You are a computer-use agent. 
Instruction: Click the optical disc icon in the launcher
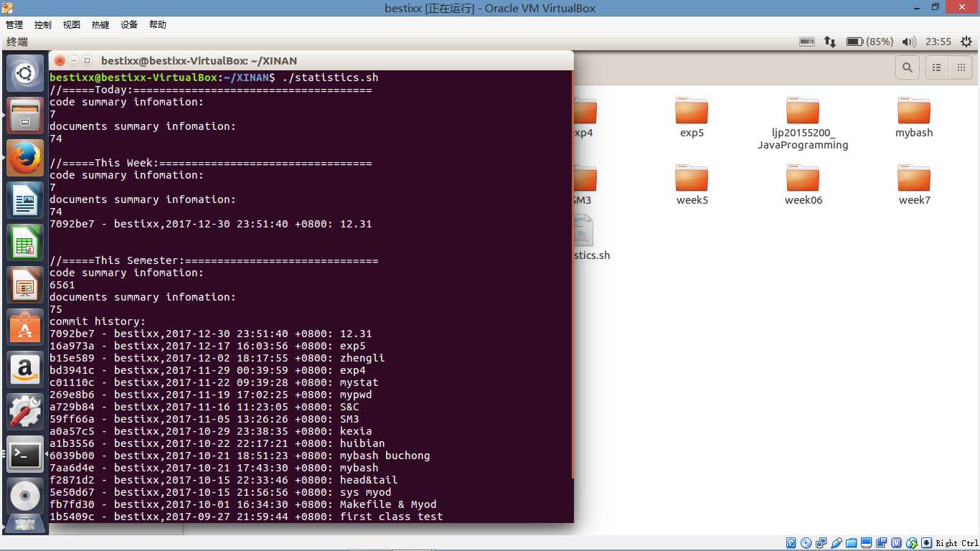coord(25,496)
